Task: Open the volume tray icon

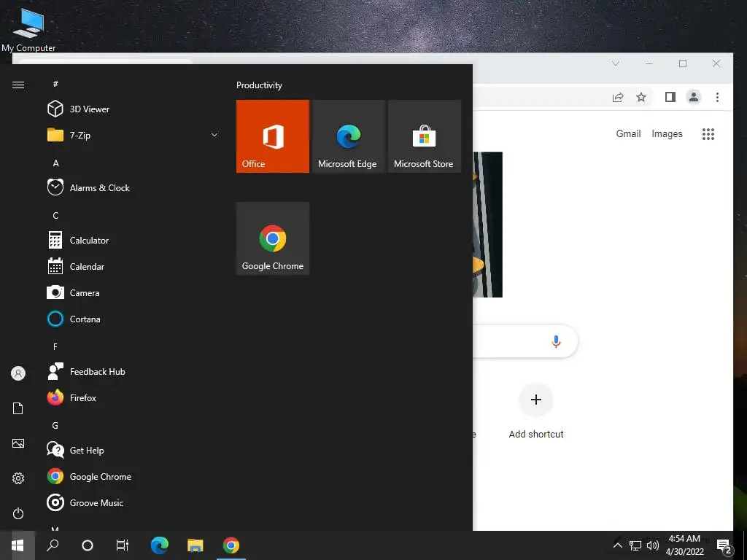Action: click(x=653, y=545)
